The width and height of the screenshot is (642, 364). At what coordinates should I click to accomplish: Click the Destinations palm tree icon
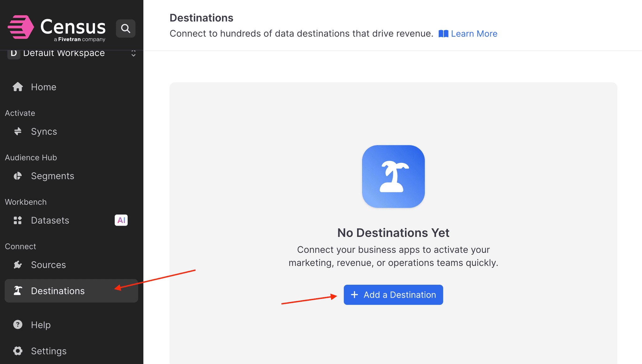point(18,291)
